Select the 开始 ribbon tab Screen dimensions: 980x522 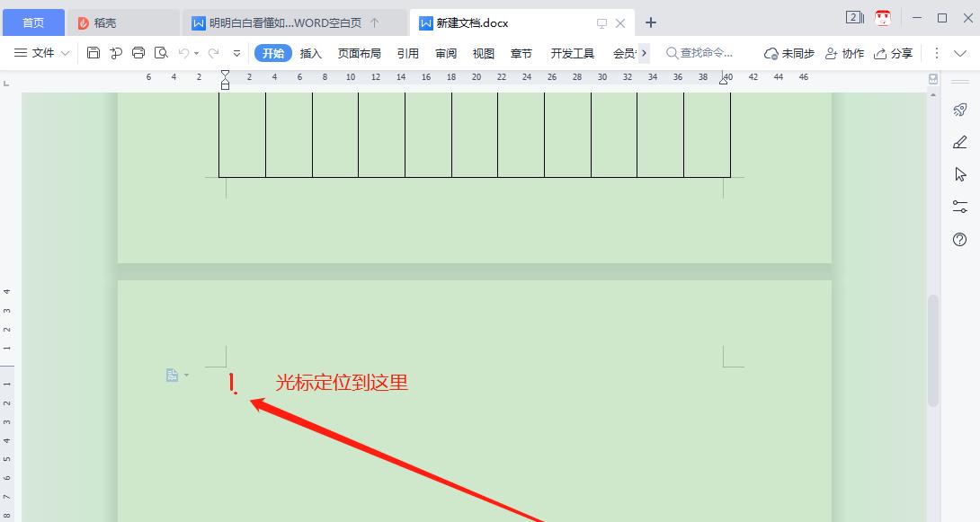click(x=273, y=53)
